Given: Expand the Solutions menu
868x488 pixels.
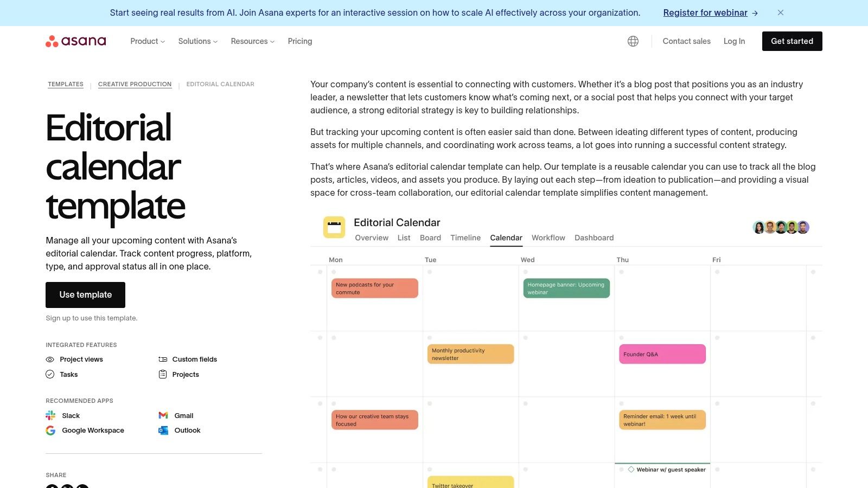Looking at the screenshot, I should pos(198,41).
